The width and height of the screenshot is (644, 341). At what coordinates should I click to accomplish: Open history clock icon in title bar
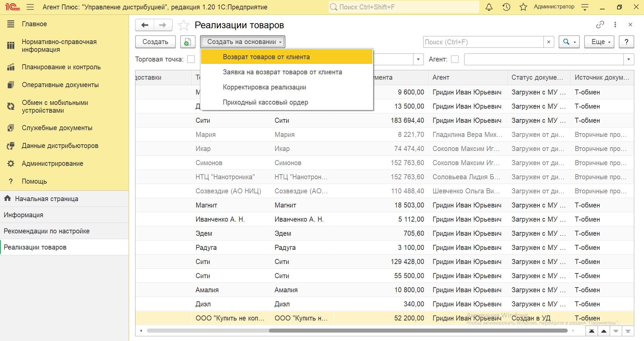click(x=506, y=7)
